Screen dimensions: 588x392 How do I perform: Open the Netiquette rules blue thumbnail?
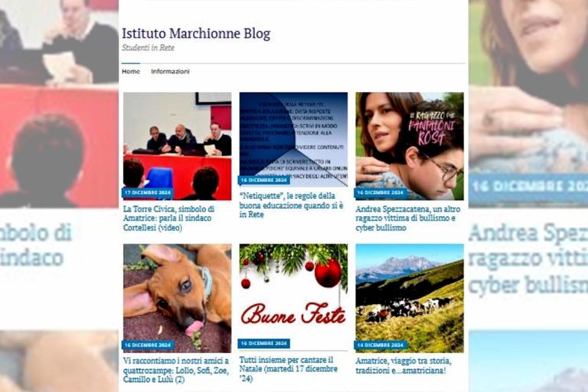tap(293, 139)
